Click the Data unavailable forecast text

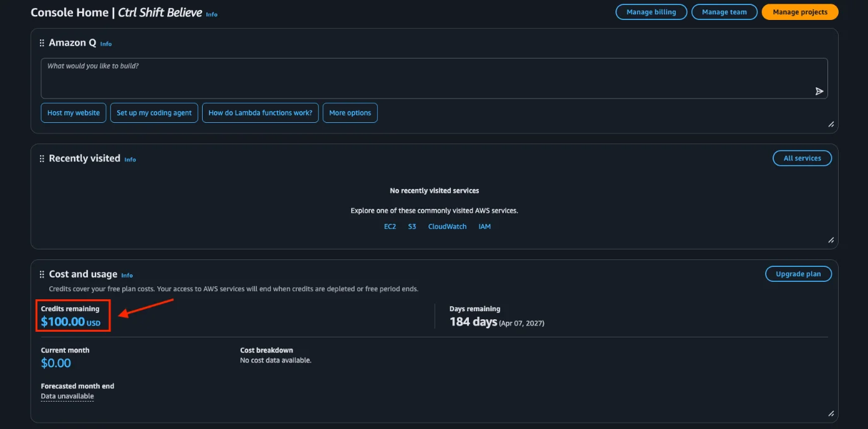click(67, 397)
